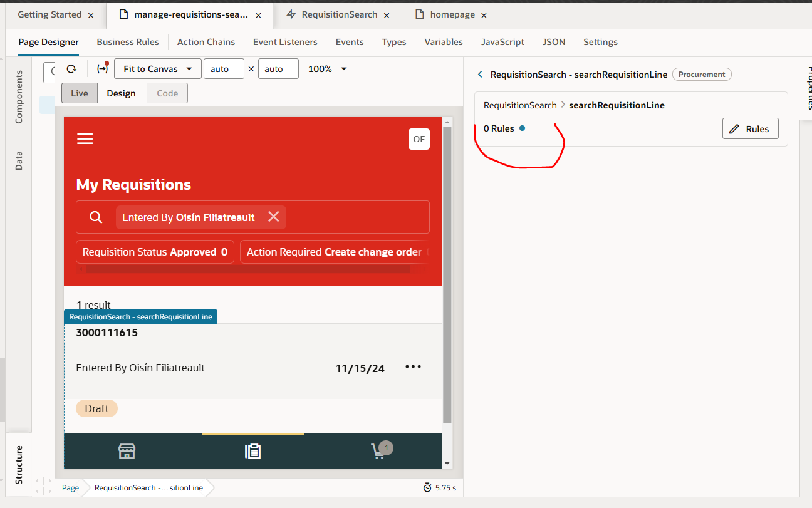Open the 100% zoom dropdown
This screenshot has width=812, height=508.
[326, 68]
